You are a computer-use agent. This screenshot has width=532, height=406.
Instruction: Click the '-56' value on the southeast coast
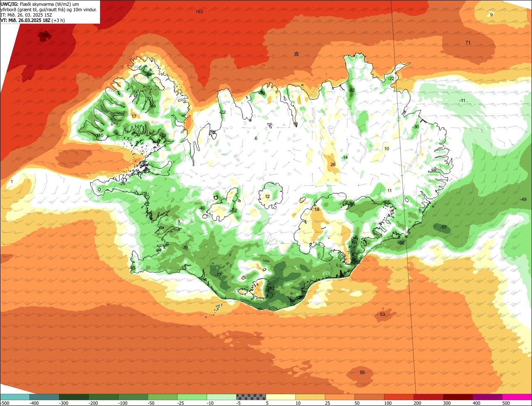401,243
